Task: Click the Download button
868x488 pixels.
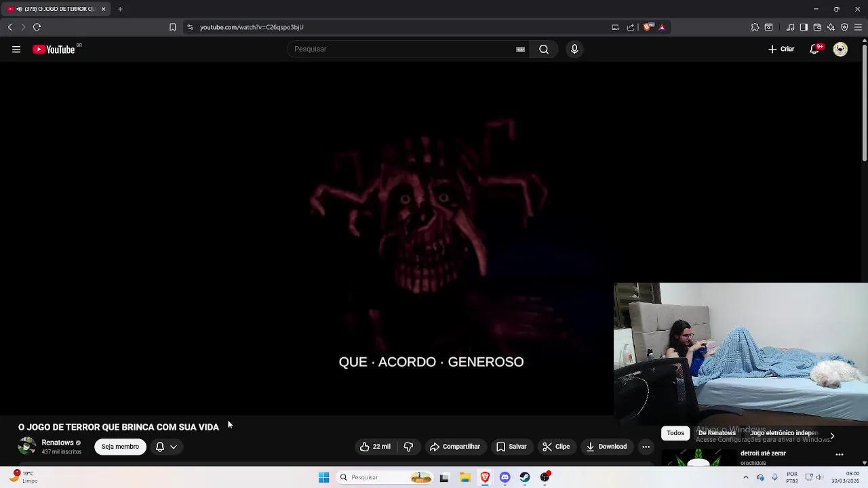Action: pos(606,447)
